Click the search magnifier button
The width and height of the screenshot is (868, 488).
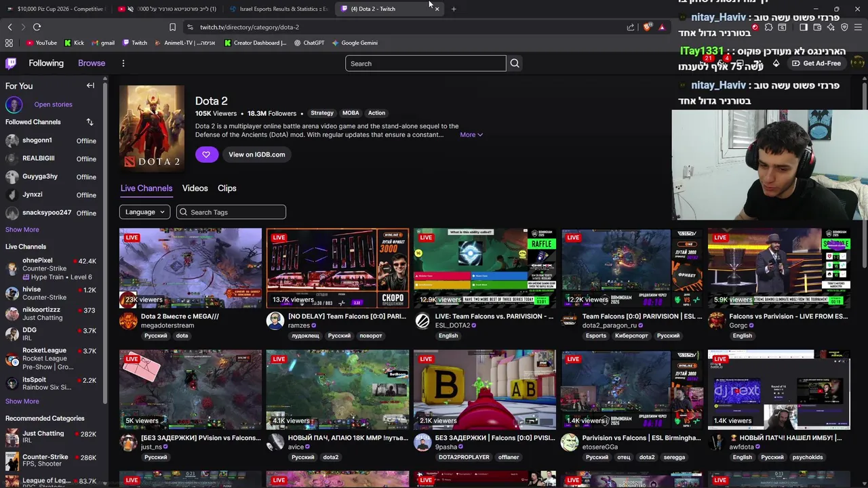[x=515, y=64]
